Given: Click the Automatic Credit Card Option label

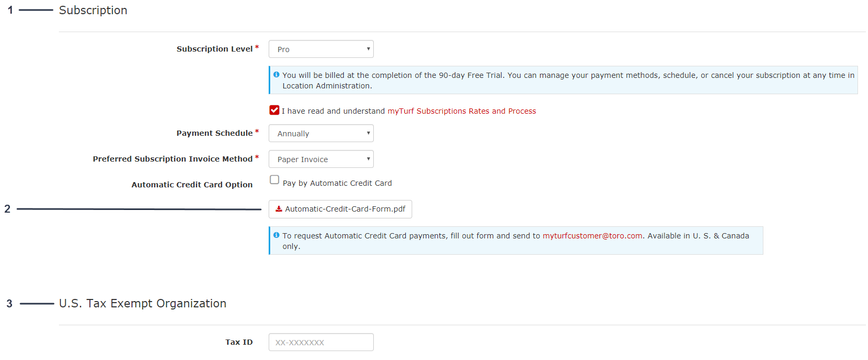Looking at the screenshot, I should (x=192, y=185).
